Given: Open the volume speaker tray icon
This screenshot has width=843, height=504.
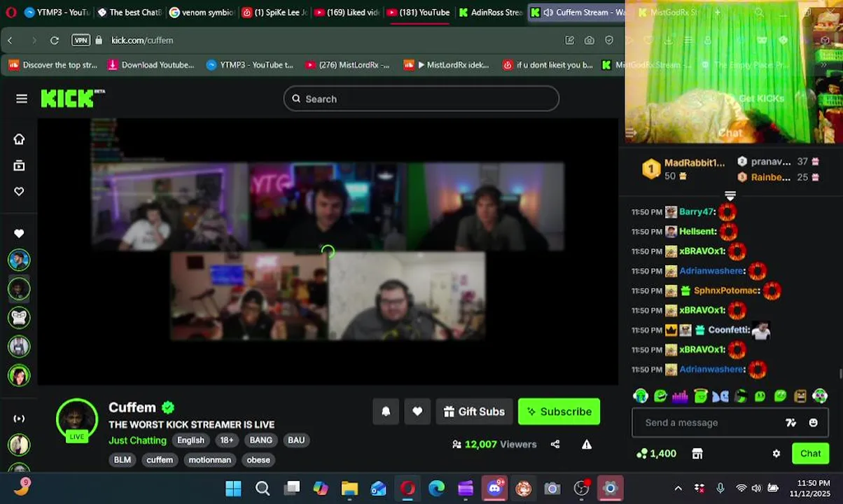Looking at the screenshot, I should (758, 488).
